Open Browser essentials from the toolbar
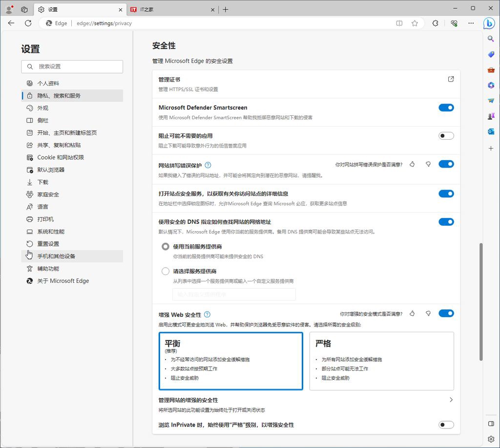 click(454, 23)
